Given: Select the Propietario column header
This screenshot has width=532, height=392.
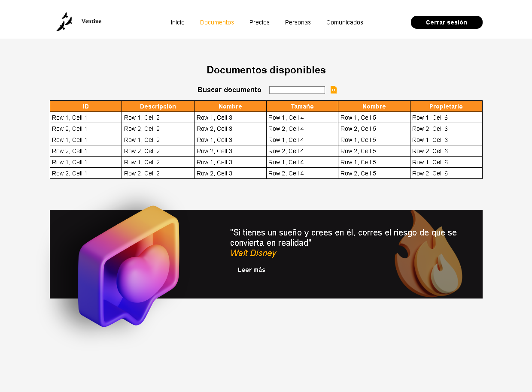Looking at the screenshot, I should point(446,106).
